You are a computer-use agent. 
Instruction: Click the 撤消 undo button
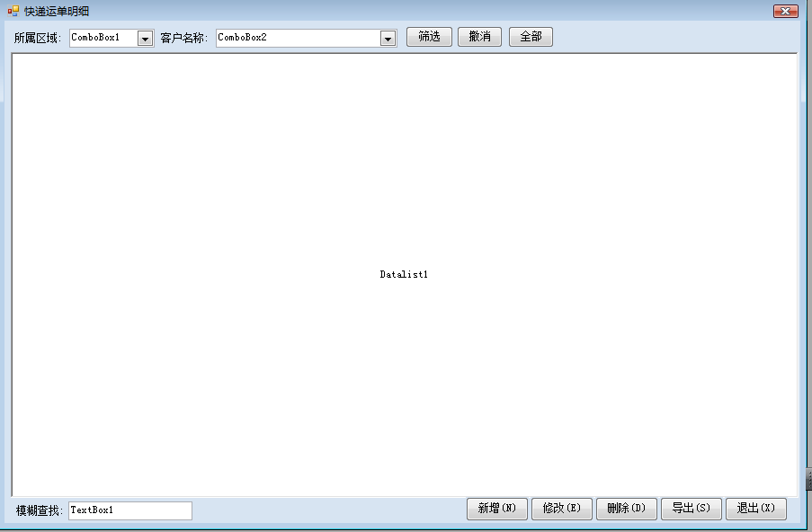479,37
